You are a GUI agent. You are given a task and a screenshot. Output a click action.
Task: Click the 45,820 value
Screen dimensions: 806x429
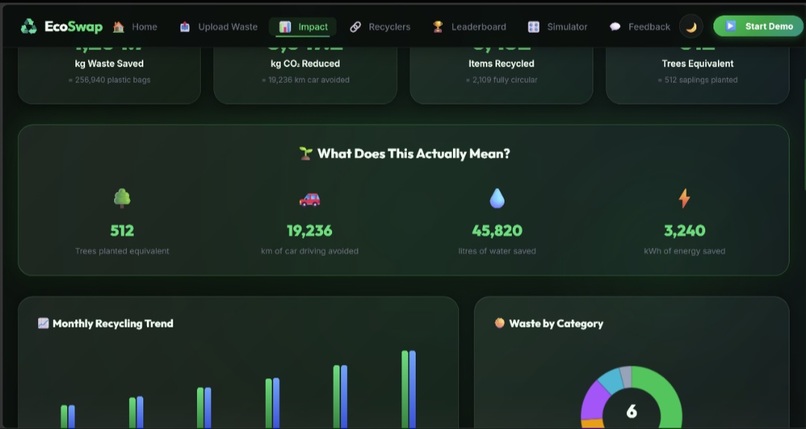pos(497,231)
